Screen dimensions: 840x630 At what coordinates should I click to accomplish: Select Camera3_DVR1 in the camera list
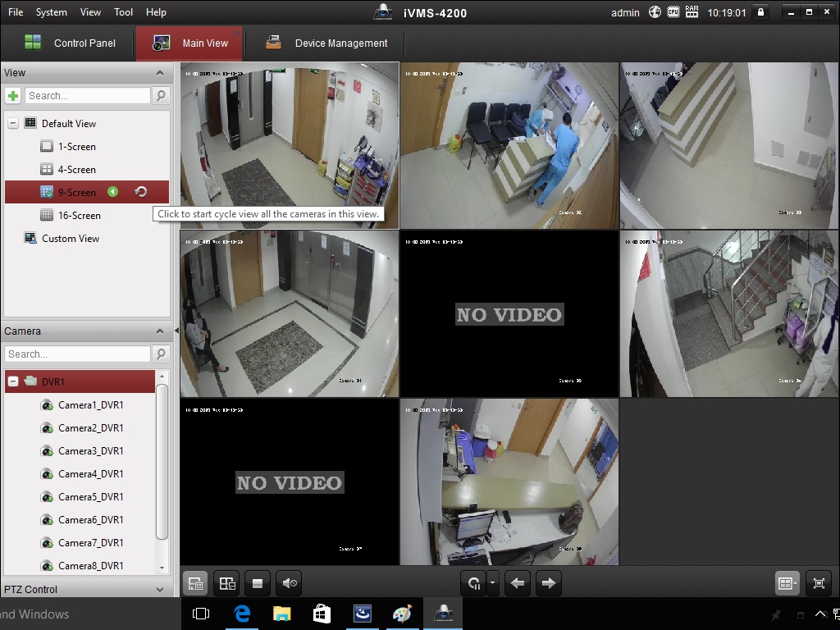[90, 451]
